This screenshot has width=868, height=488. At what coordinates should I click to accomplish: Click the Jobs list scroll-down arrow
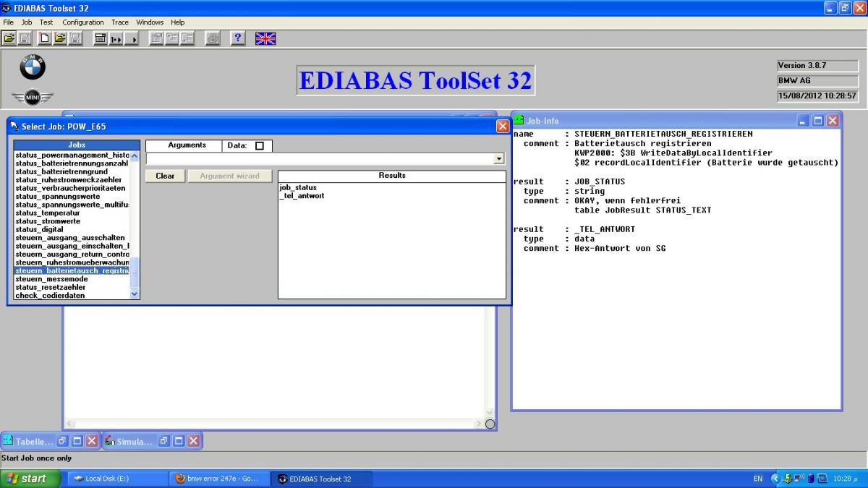pyautogui.click(x=134, y=294)
